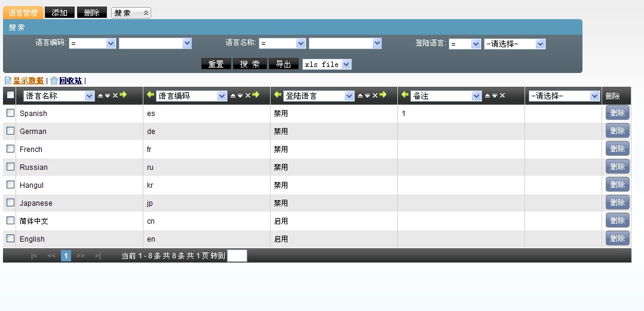
Task: Click green left arrow before 登陆语言 column
Action: pos(277,95)
